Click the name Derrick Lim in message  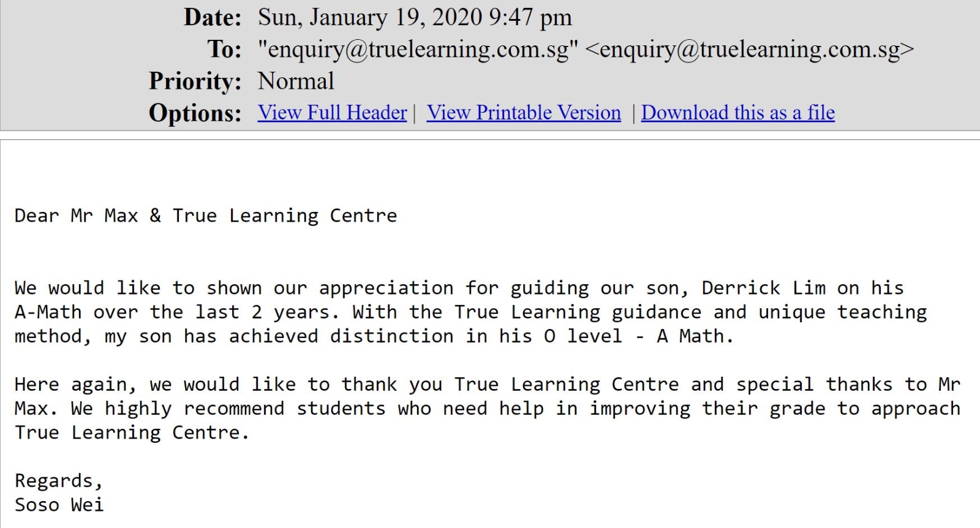point(763,288)
